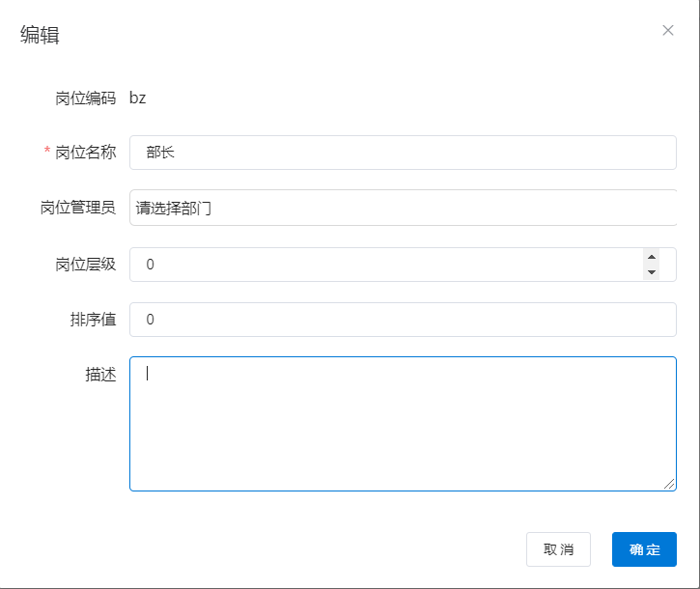Click the 岗位名称 field label
This screenshot has width=700, height=589.
coord(86,153)
